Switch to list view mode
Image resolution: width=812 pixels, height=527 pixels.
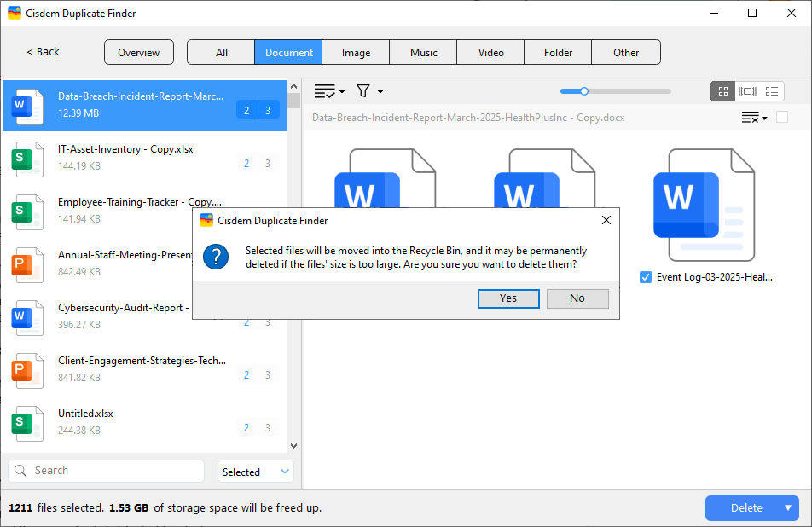772,91
